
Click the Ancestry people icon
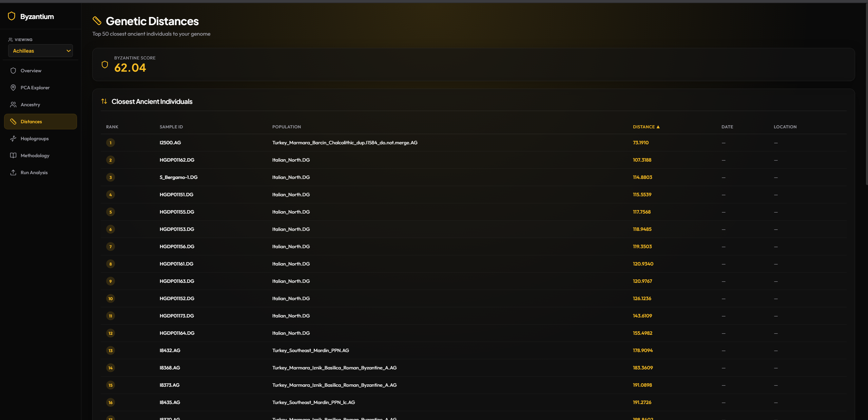click(13, 105)
